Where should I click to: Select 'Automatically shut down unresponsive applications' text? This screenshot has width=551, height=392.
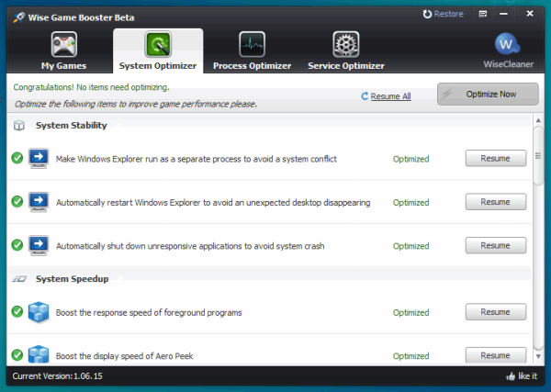click(x=190, y=246)
